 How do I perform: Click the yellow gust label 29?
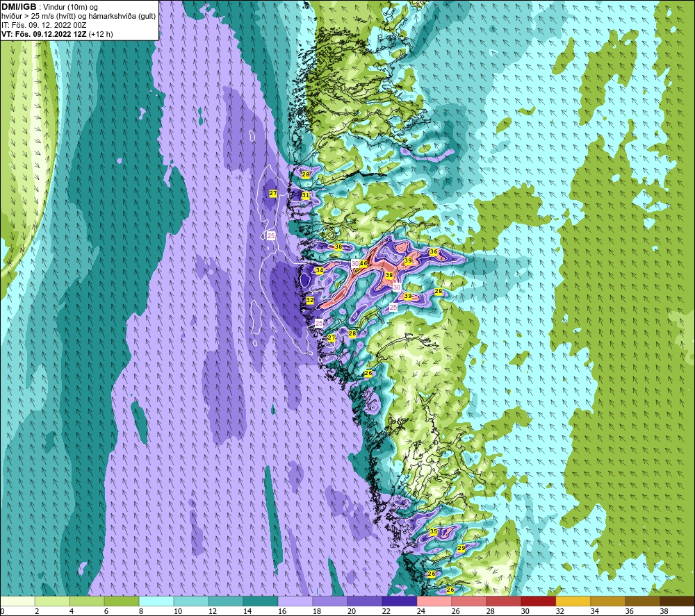[x=461, y=548]
